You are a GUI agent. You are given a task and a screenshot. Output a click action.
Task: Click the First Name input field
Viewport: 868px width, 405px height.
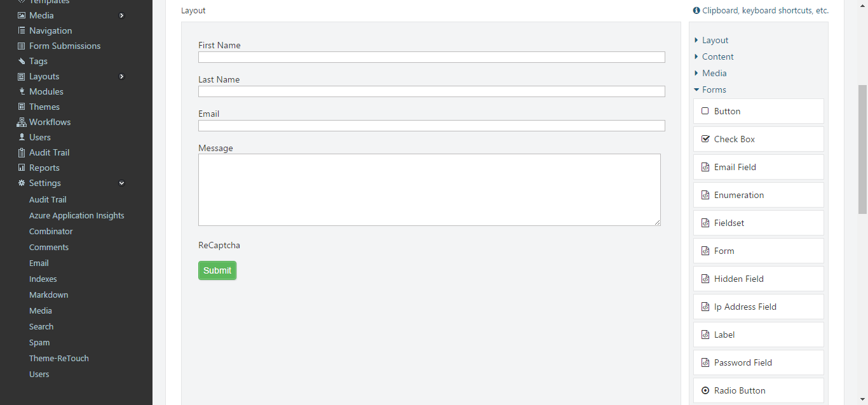[x=431, y=57]
